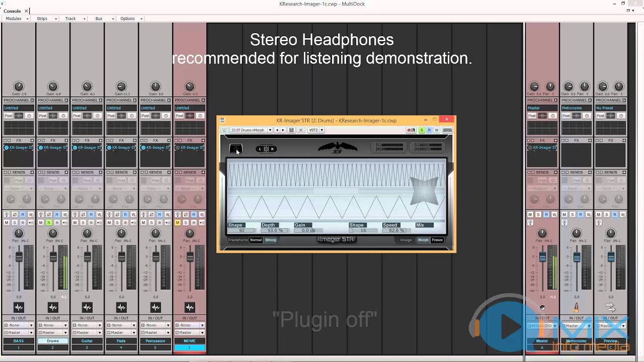Viewport: 644px width, 362px height.
Task: Click the Gain 0.0 db value field
Action: (x=308, y=230)
